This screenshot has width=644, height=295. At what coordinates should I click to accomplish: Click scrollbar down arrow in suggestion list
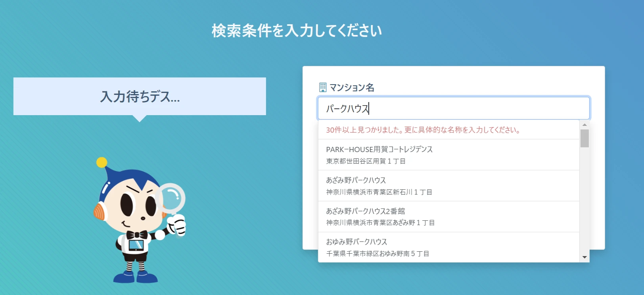[x=585, y=257]
